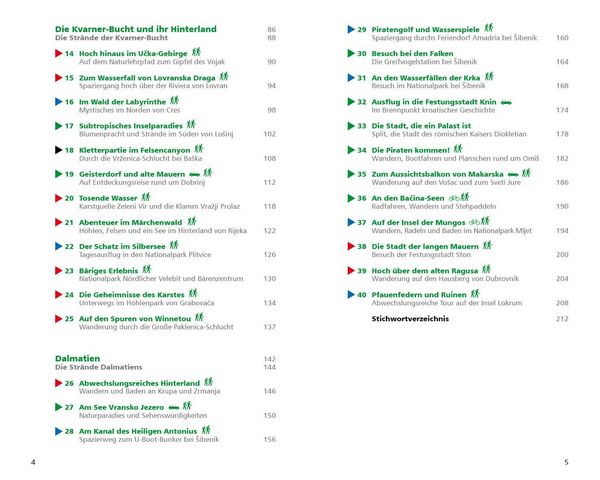Click the hiker icon after Piratengolf und Wasserspiele
This screenshot has width=600, height=480.
(489, 28)
